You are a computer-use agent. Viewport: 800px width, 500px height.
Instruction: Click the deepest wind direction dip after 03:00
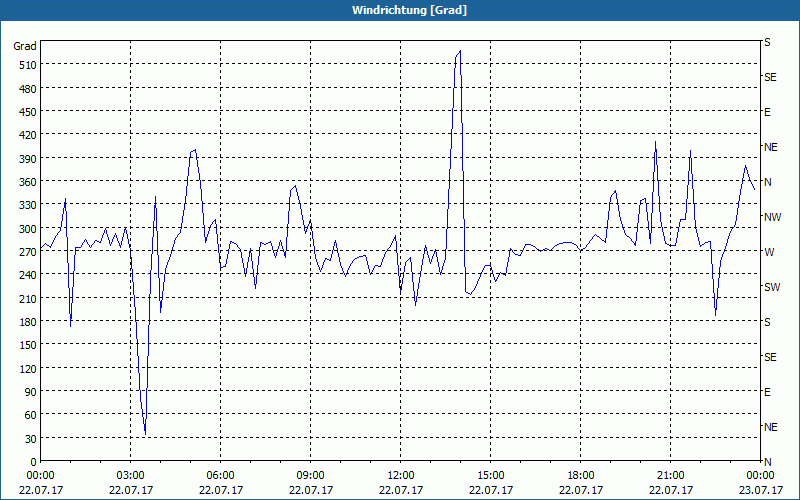(145, 434)
